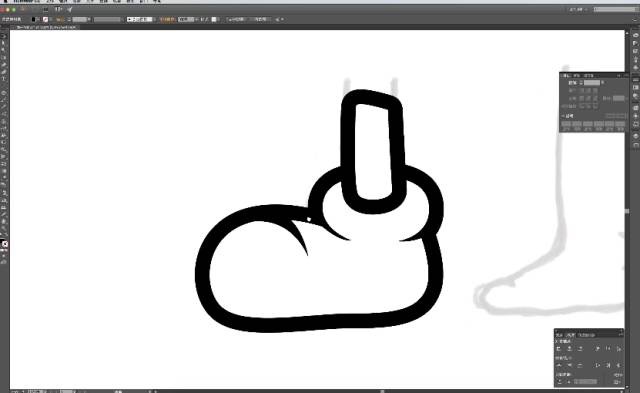640x393 pixels.
Task: Open the Stroke panel flyout menu
Action: pos(626,75)
